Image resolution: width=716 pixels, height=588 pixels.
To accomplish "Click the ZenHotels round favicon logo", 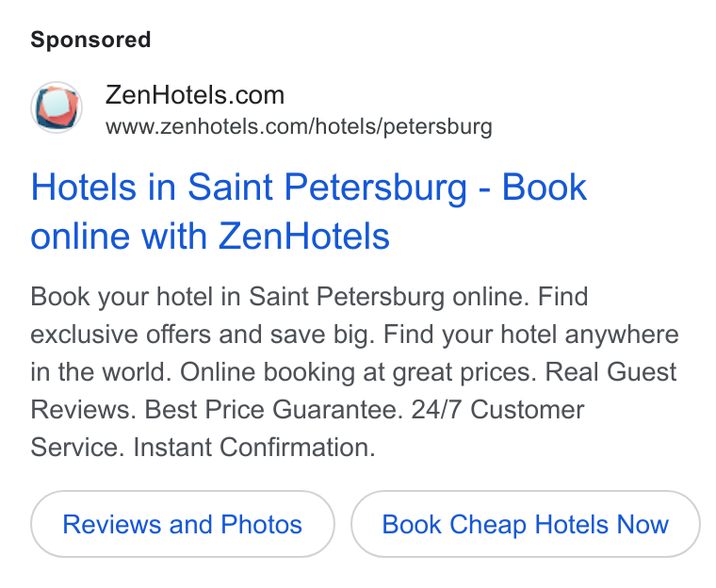I will [57, 107].
